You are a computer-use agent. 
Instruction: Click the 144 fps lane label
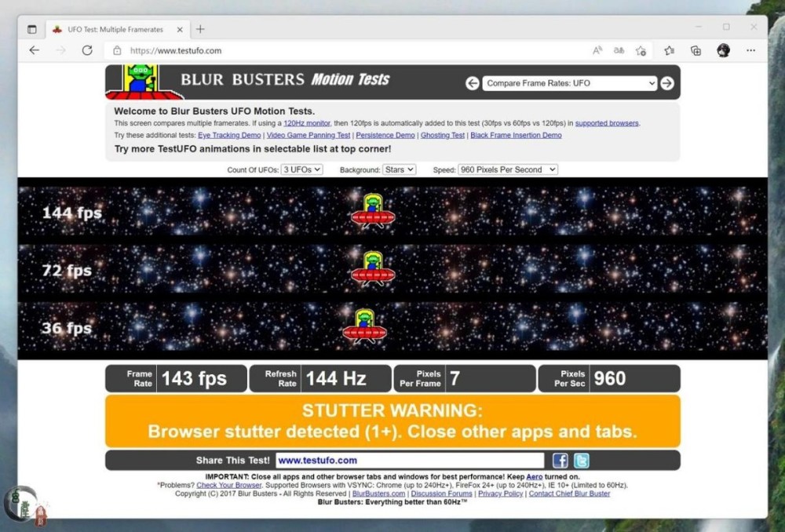click(x=72, y=213)
